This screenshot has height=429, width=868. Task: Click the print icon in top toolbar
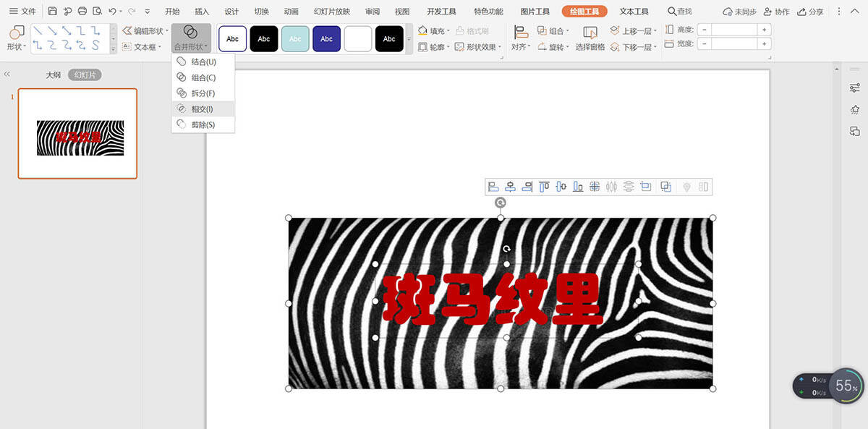[82, 12]
